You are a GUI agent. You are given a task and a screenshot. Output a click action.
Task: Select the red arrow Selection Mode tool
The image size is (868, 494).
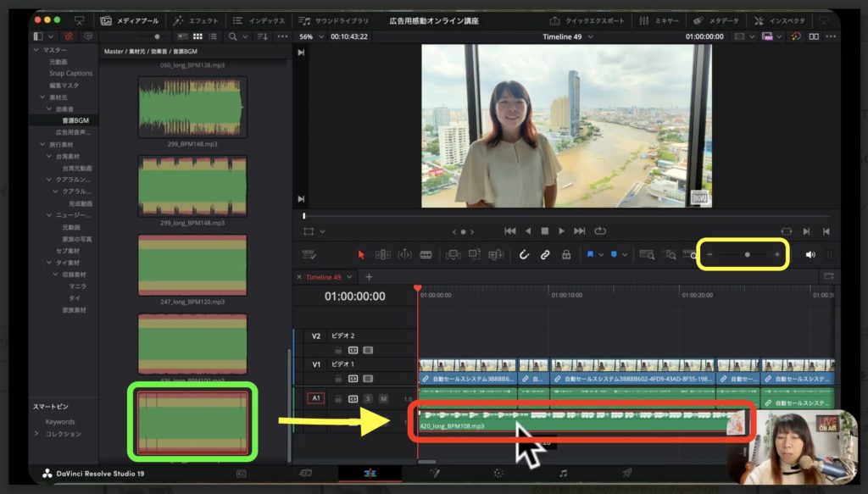tap(361, 254)
